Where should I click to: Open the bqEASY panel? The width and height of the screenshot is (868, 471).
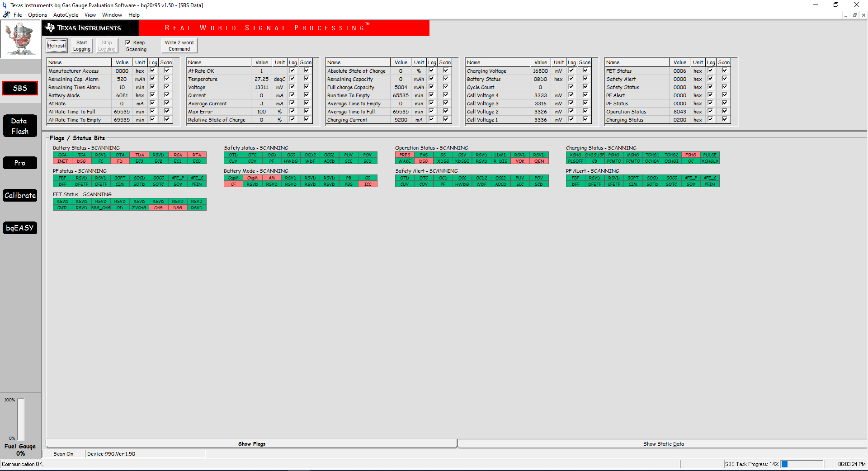point(20,228)
